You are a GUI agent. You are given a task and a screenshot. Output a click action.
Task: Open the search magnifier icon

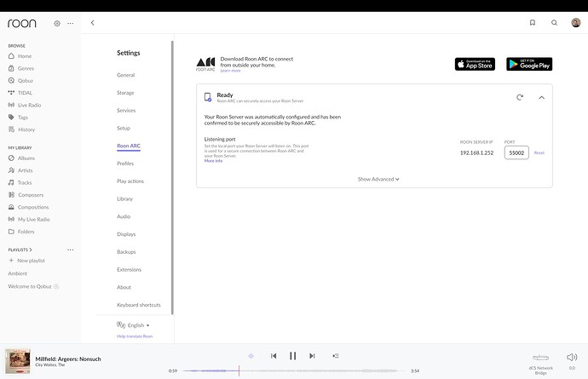pyautogui.click(x=554, y=23)
